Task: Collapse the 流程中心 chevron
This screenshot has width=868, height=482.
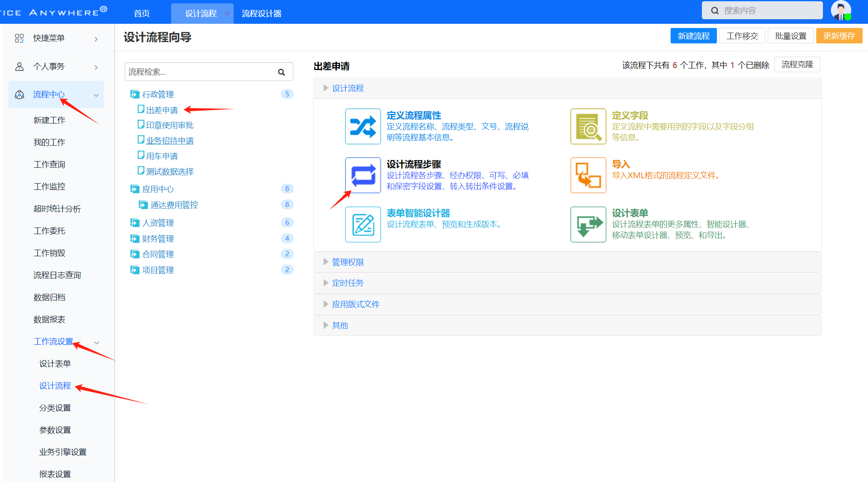Action: (x=96, y=95)
